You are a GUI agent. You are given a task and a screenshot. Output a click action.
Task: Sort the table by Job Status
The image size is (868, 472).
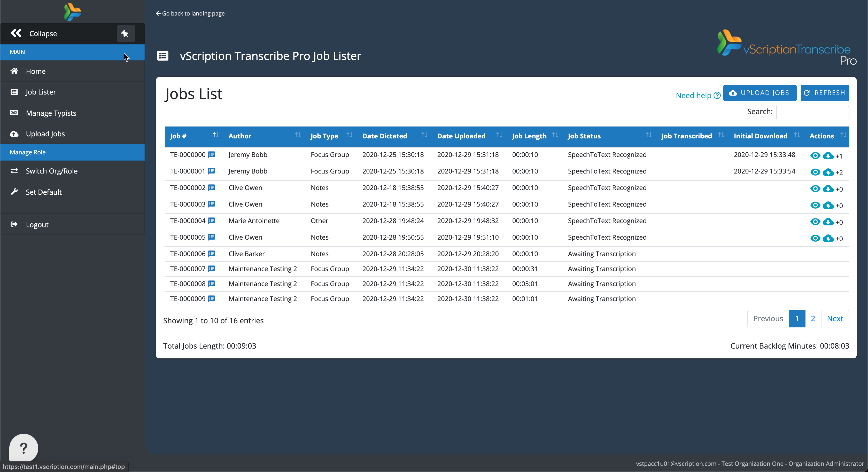click(x=584, y=136)
